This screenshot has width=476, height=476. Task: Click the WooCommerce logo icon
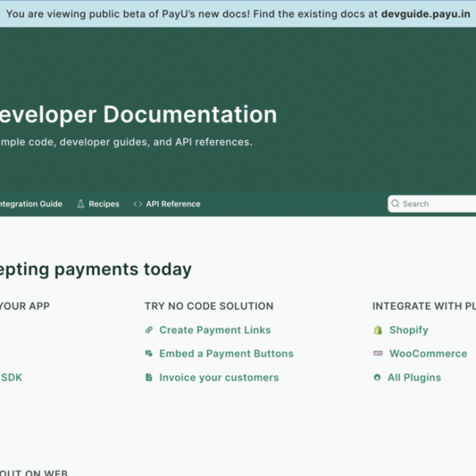378,353
